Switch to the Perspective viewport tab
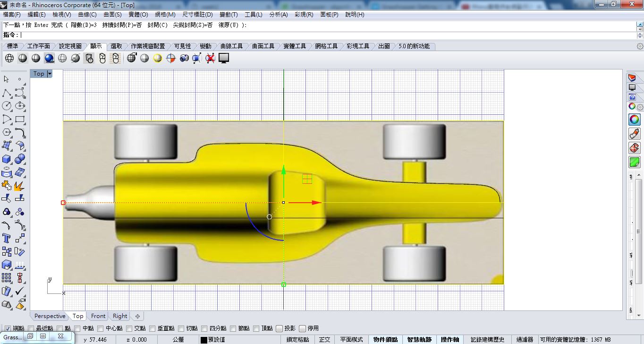The width and height of the screenshot is (644, 344). coord(50,316)
